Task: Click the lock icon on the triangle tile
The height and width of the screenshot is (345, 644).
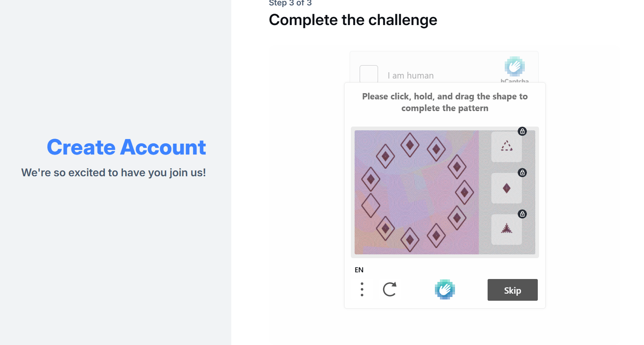Action: point(522,131)
